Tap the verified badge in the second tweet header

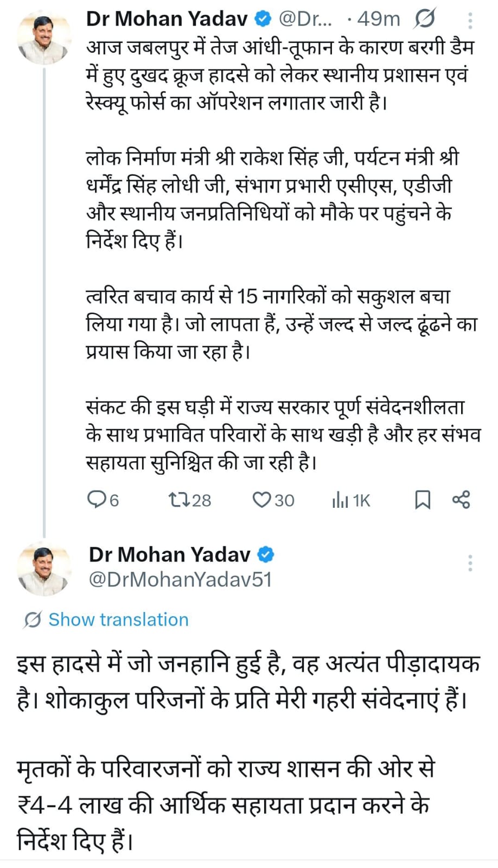266,554
